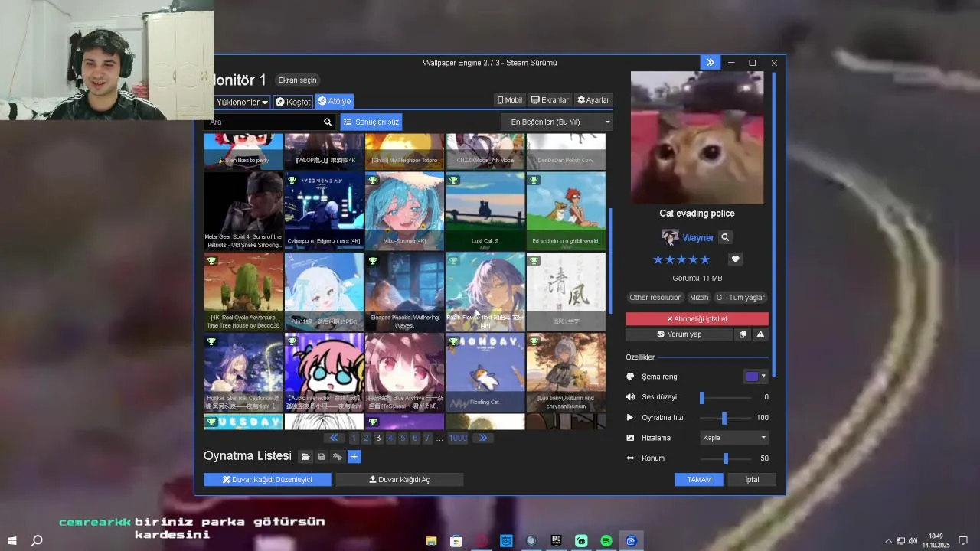Click the wallpaper grid vertical scrollbar
This screenshot has height=551, width=980.
610,260
